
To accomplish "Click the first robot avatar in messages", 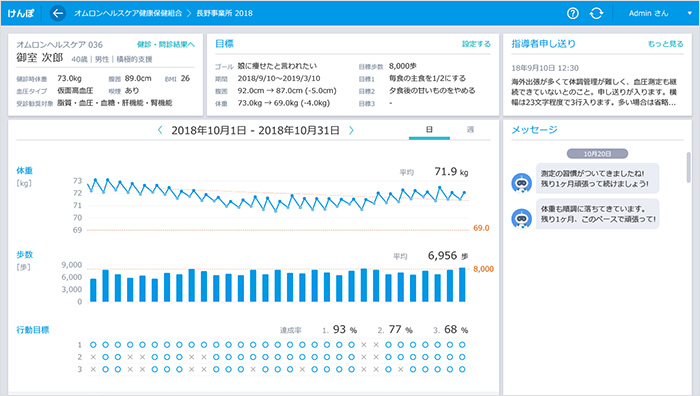I will 521,183.
